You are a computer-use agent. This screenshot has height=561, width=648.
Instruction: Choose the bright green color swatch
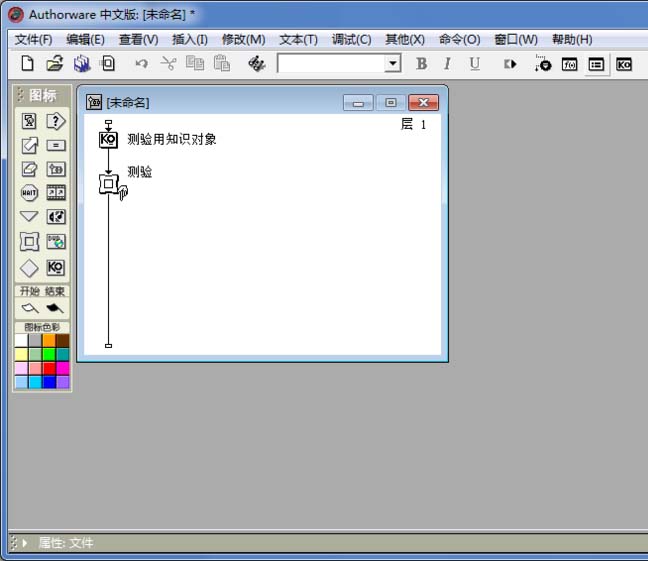click(x=49, y=354)
